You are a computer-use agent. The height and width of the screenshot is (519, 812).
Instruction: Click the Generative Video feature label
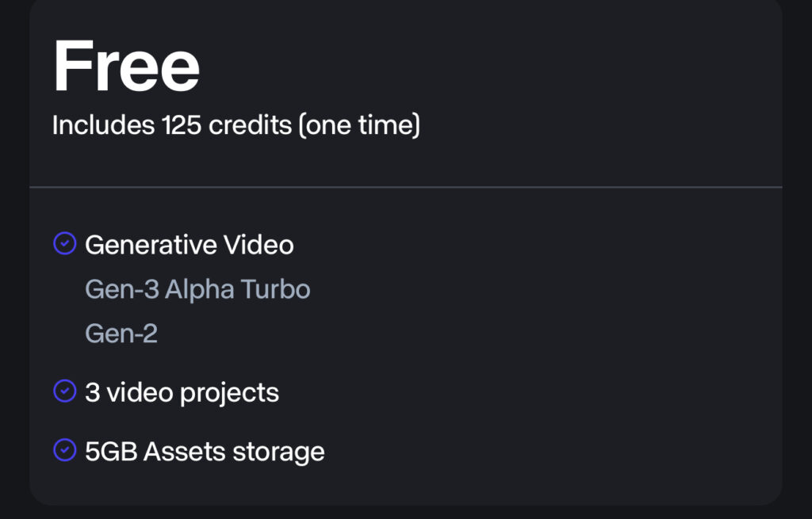189,245
